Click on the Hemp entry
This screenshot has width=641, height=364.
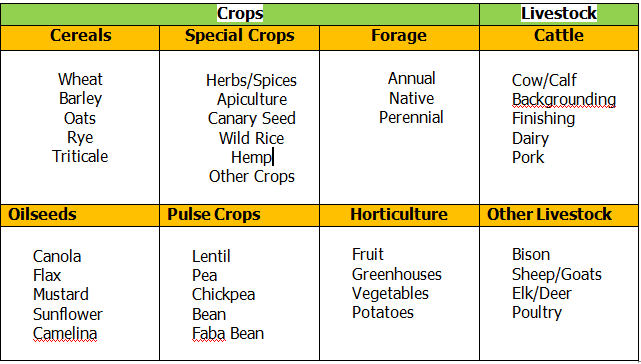(x=251, y=157)
